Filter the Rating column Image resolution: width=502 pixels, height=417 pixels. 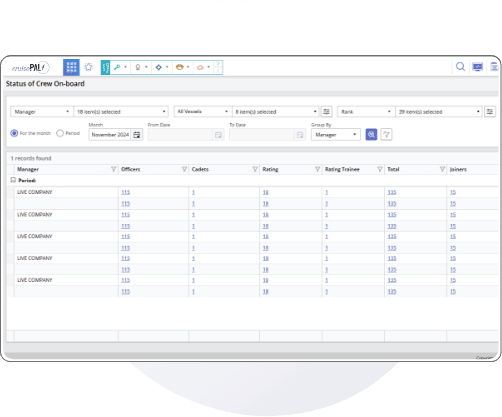tap(317, 169)
